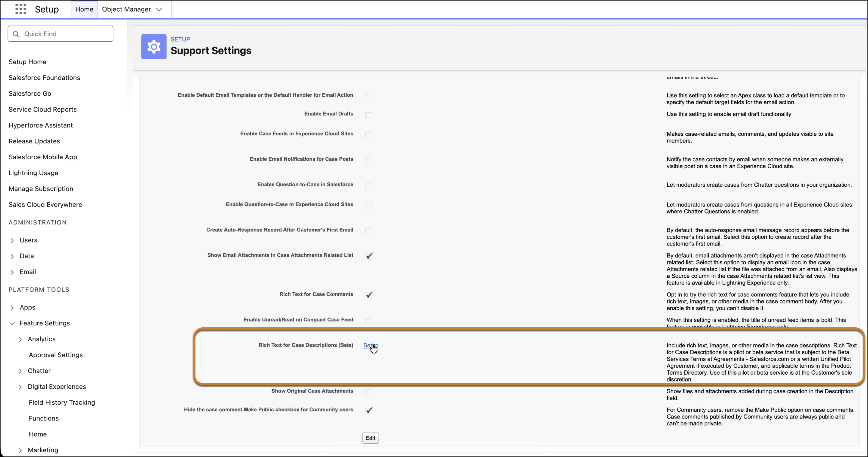Expand the Apps section chevron
Image resolution: width=868 pixels, height=457 pixels.
(12, 307)
